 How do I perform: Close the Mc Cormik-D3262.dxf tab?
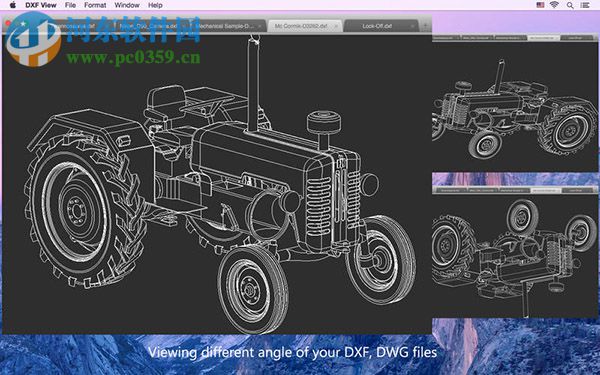point(336,26)
